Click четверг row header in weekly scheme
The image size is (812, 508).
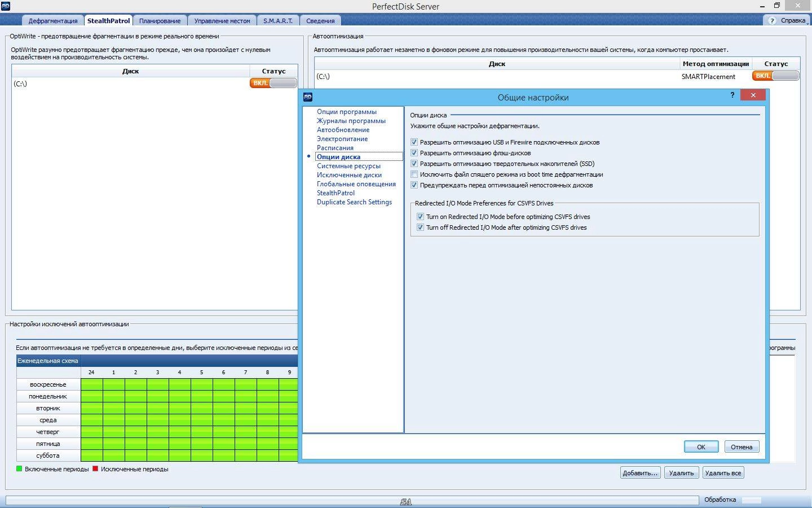pos(48,432)
